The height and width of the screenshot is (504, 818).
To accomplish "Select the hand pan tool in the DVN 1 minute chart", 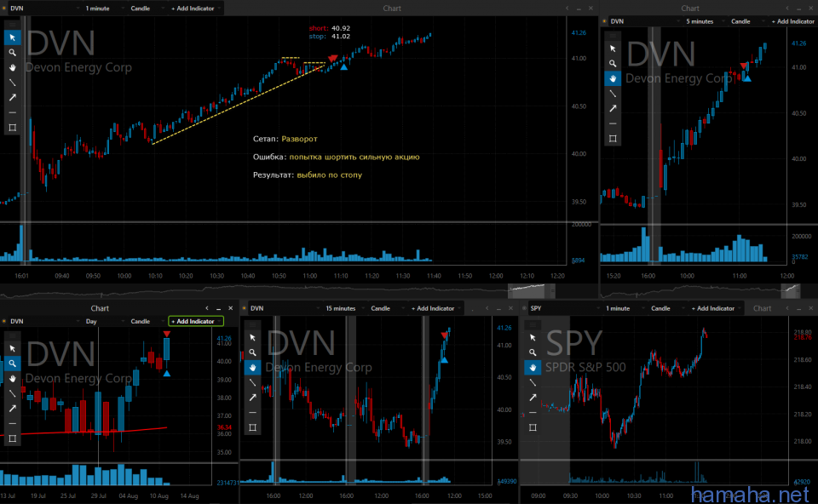I will 13,68.
